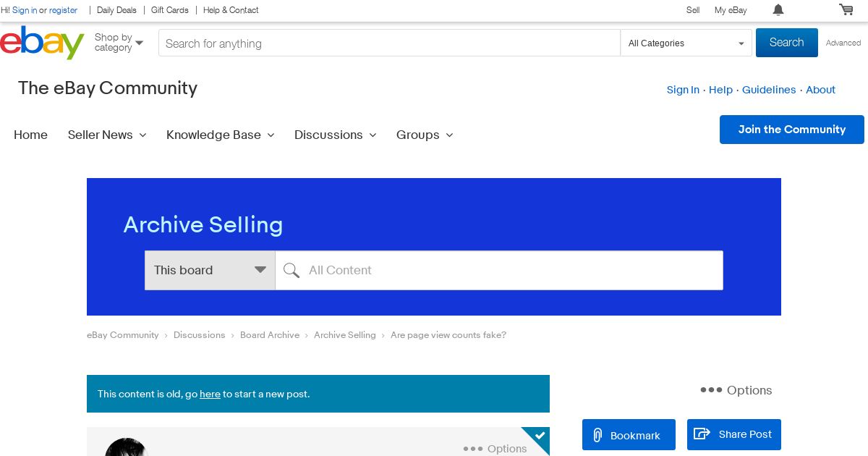Click the Join the Community button
The image size is (868, 456).
792,130
